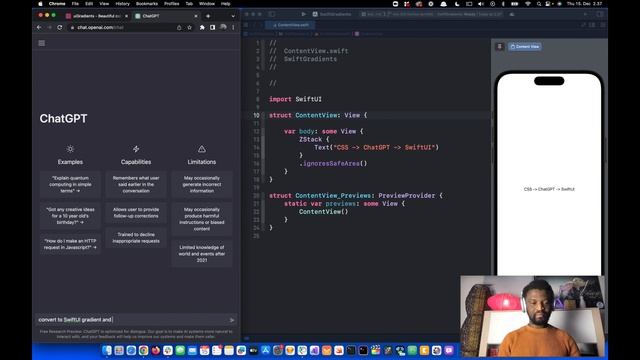This screenshot has height=360, width=640.
Task: Bookmark this page with the star icon
Action: [189, 27]
